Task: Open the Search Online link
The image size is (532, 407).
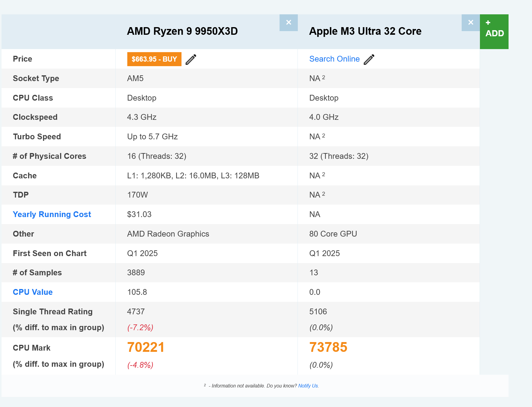Action: [x=334, y=59]
